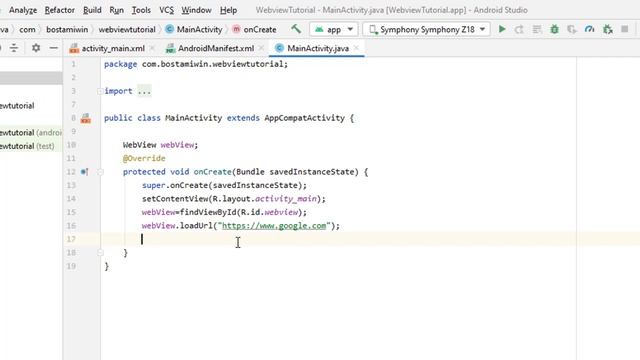Close the activity_main.xml tab

(x=152, y=48)
